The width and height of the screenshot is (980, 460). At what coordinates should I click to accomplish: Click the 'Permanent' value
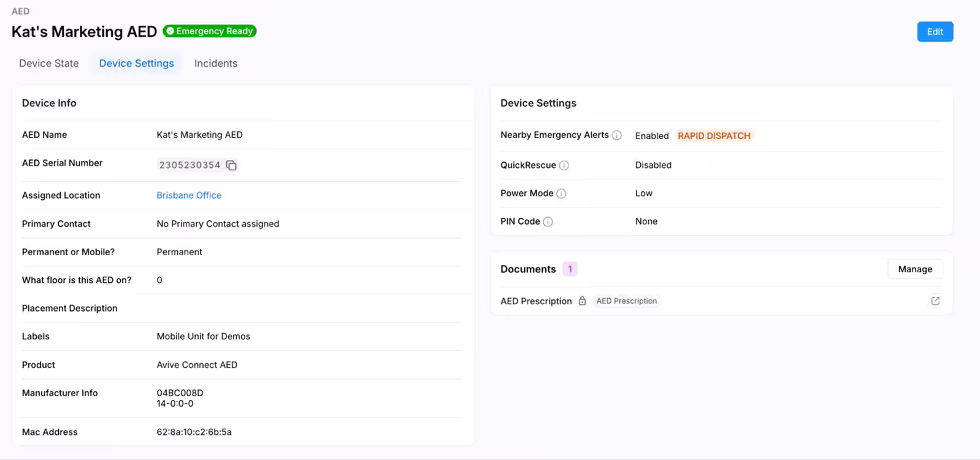coord(179,252)
